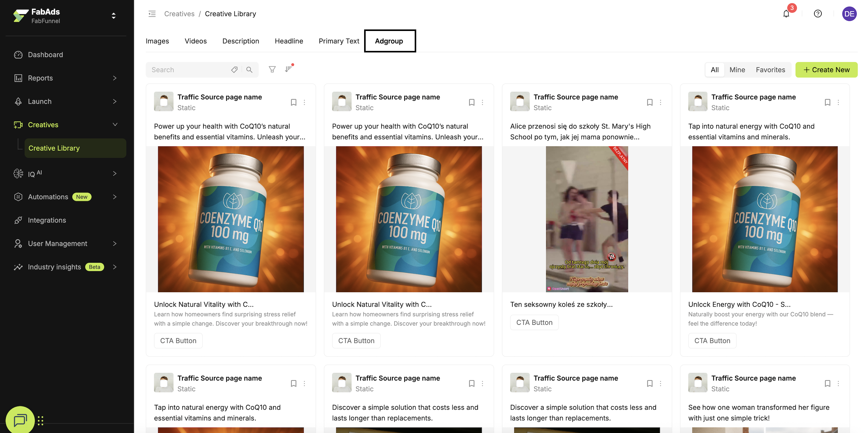
Task: Click the ReelShort video ad thumbnail
Action: [x=587, y=219]
